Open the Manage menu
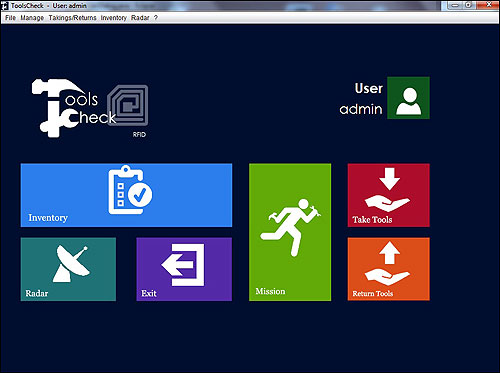 point(32,18)
